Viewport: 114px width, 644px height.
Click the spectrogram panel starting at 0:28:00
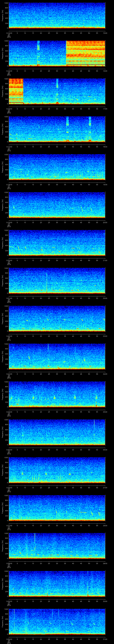click(57, 546)
